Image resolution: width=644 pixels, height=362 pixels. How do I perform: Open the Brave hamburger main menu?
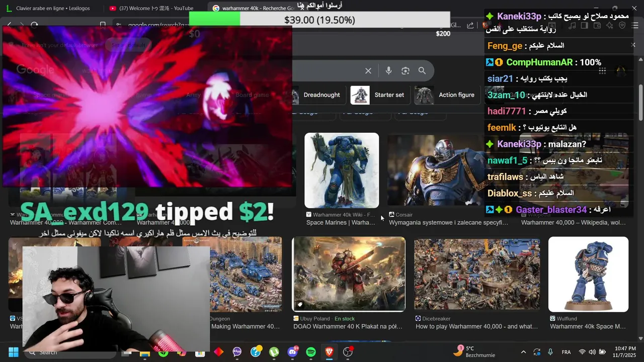pos(635,25)
